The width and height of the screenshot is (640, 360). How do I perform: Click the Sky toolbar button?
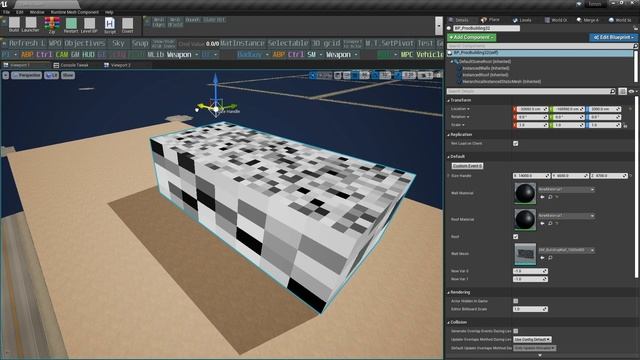tap(118, 43)
